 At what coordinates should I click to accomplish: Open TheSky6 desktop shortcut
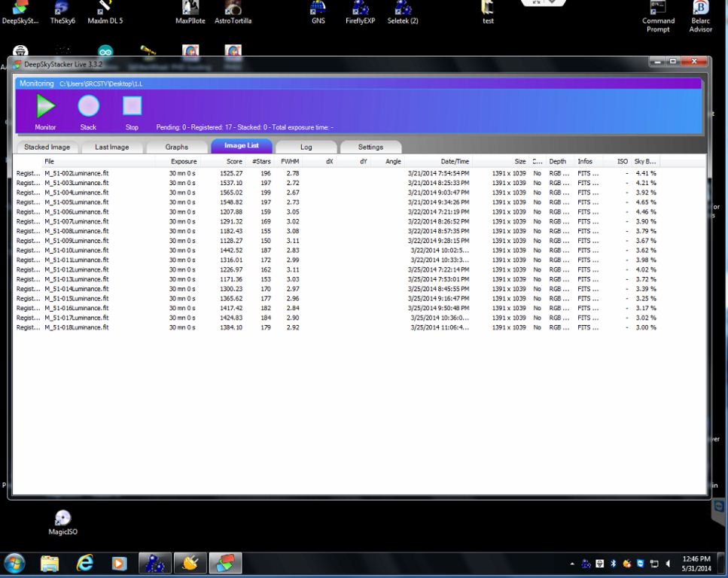(62, 13)
